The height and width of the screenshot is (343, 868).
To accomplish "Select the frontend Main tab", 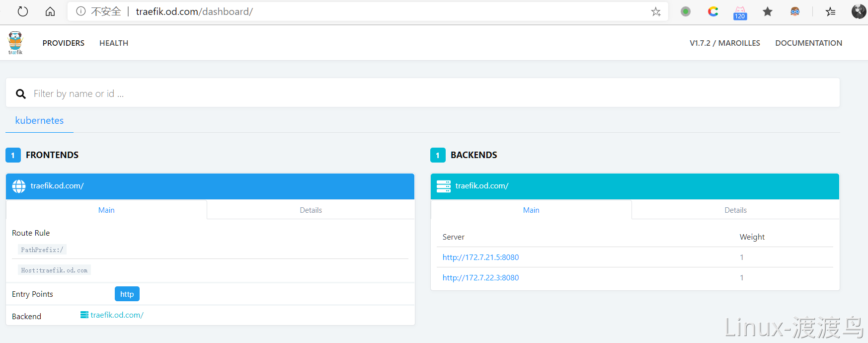I will point(106,210).
